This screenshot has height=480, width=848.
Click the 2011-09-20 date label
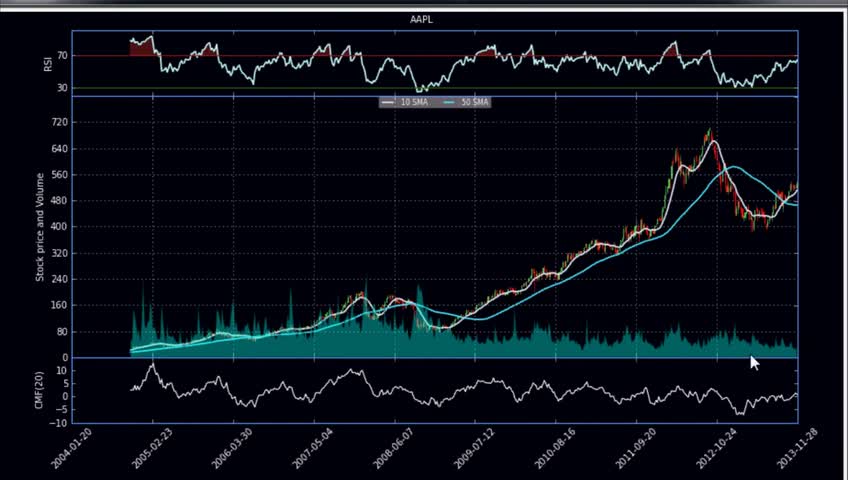click(x=635, y=448)
